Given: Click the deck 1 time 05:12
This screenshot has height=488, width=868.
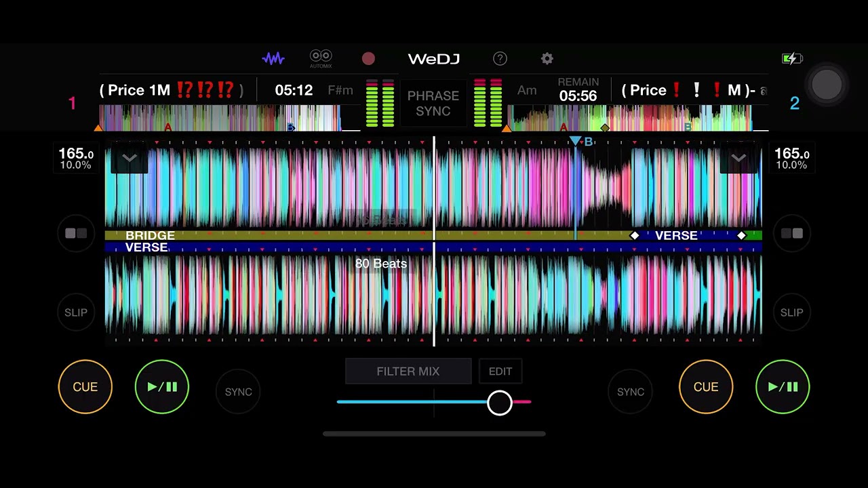Looking at the screenshot, I should click(x=294, y=90).
